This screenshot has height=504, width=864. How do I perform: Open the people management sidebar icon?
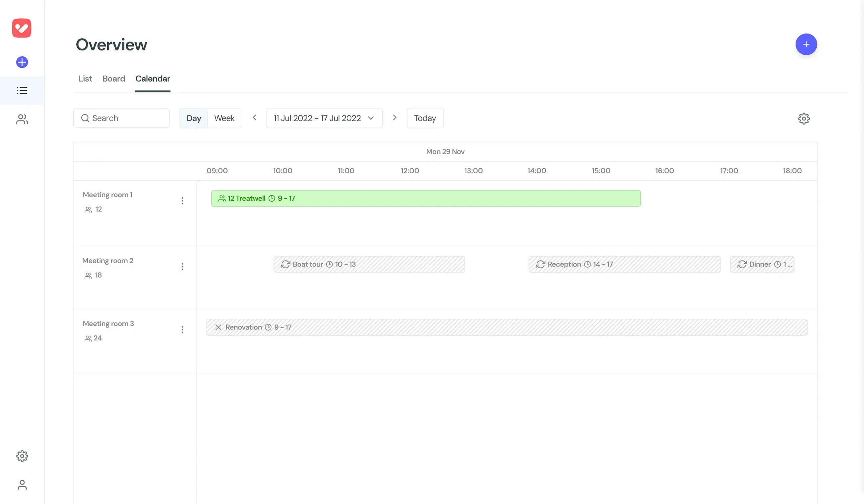pos(22,119)
